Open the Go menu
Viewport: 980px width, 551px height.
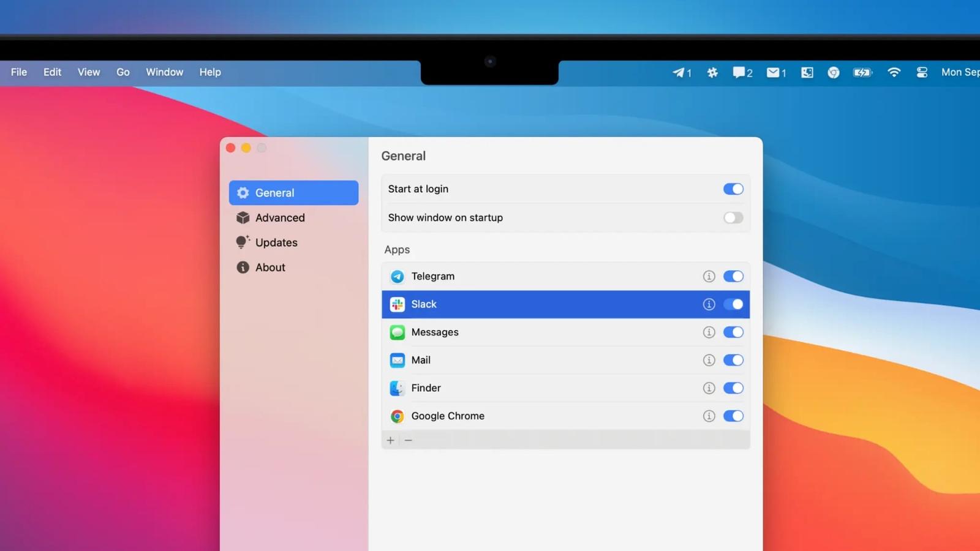point(123,72)
